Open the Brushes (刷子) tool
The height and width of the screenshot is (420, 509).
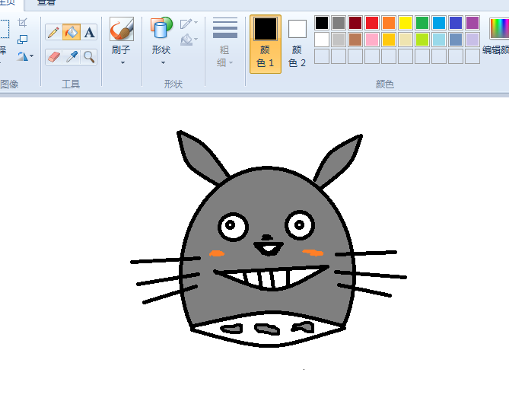coord(122,40)
